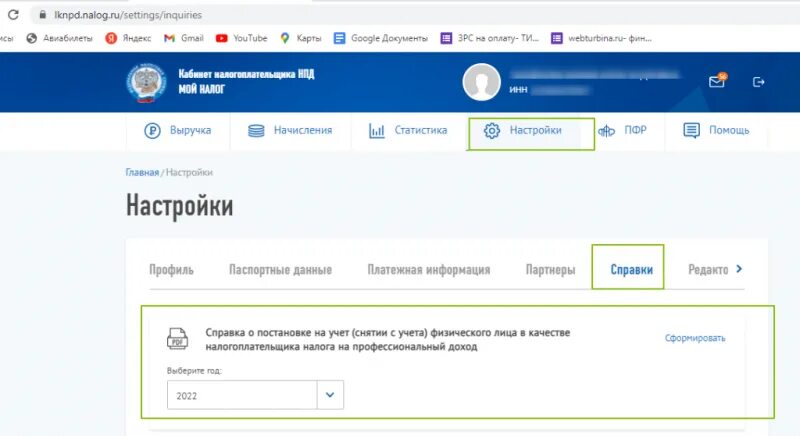800x436 pixels.
Task: Open the webturbina.ru bookmark
Action: click(601, 38)
